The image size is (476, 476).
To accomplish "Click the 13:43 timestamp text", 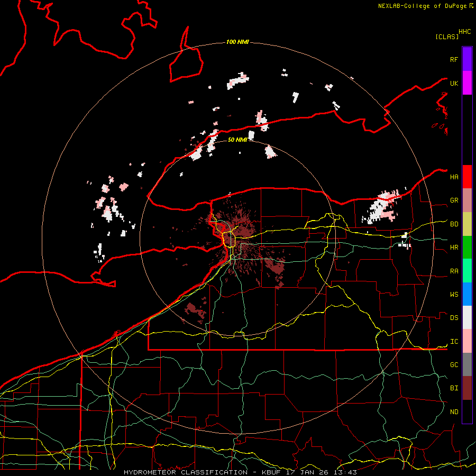I will click(x=344, y=472).
